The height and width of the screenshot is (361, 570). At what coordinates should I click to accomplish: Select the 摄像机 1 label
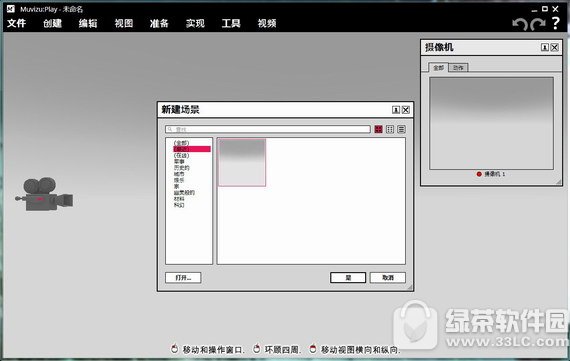click(495, 174)
